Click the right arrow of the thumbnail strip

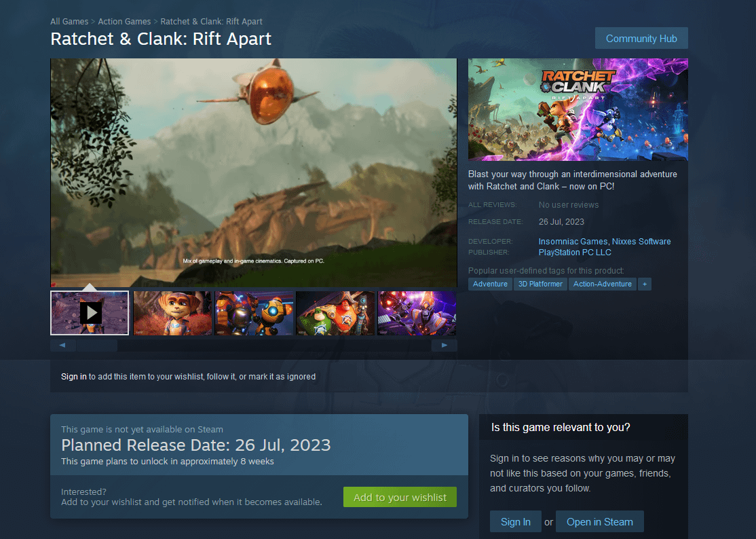pos(444,346)
